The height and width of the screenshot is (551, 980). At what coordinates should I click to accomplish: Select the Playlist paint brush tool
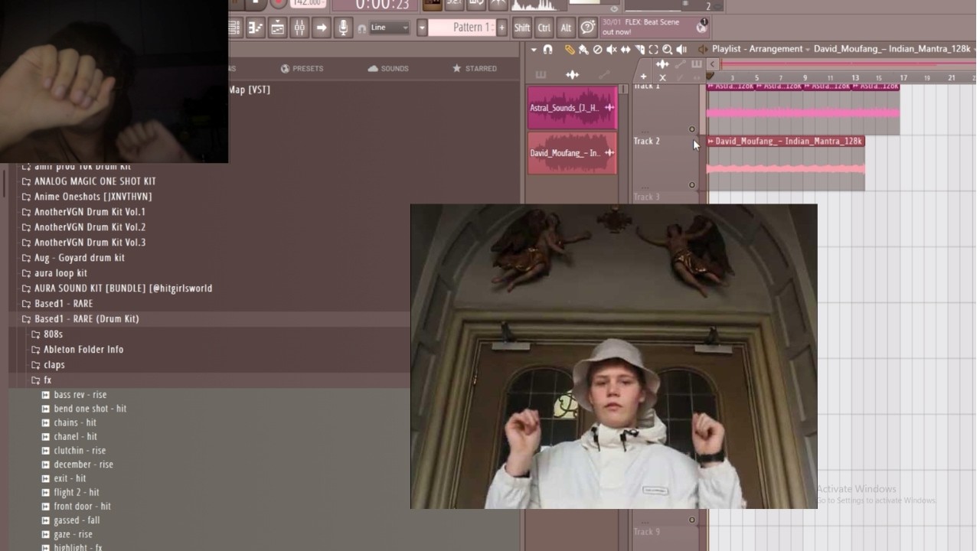point(583,50)
